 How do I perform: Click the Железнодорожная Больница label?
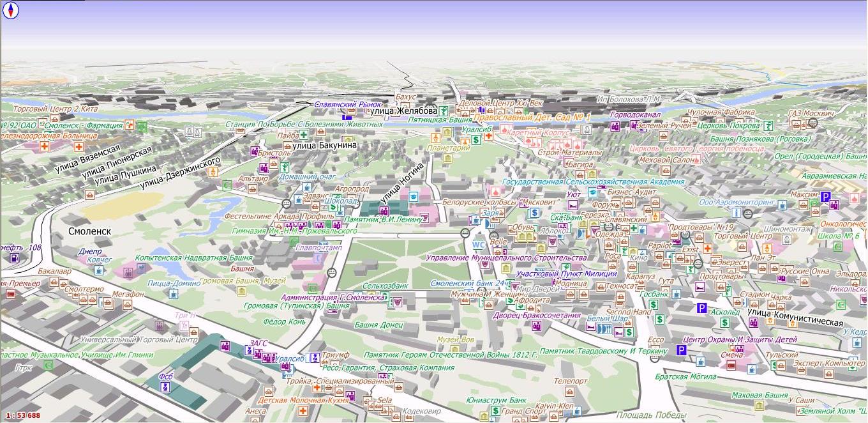pyautogui.click(x=49, y=135)
